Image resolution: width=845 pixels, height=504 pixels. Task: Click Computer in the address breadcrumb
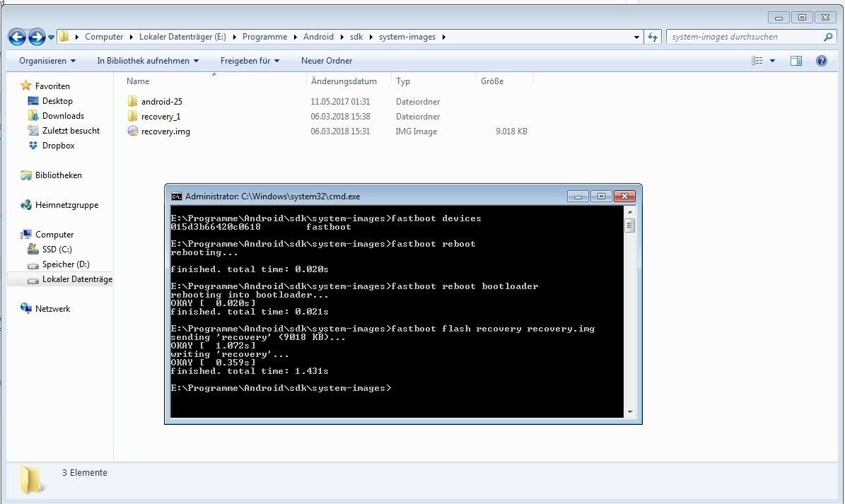tap(104, 37)
